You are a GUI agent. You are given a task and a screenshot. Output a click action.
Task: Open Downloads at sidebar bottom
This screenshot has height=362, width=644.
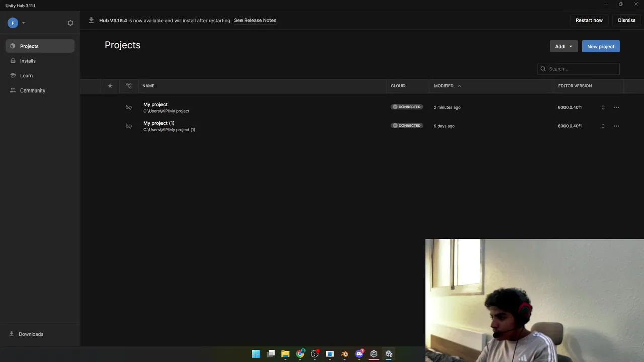[x=40, y=334]
